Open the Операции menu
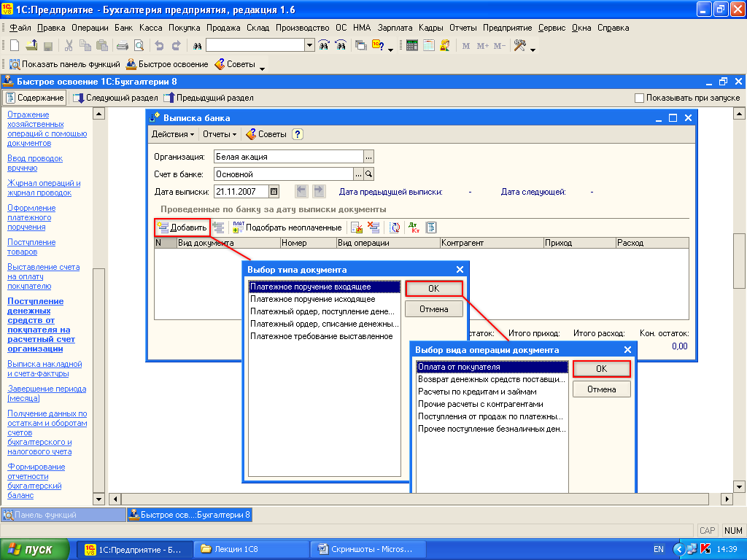The image size is (747, 560). pos(90,28)
